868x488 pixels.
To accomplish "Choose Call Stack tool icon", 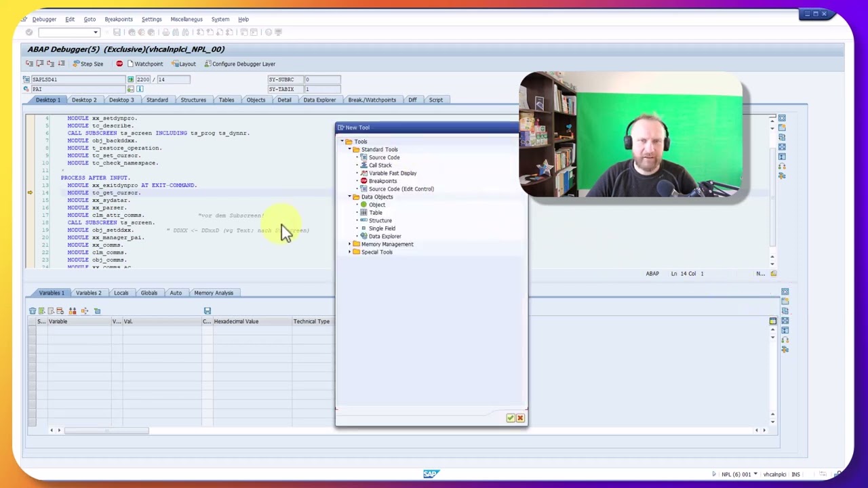I will coord(363,165).
